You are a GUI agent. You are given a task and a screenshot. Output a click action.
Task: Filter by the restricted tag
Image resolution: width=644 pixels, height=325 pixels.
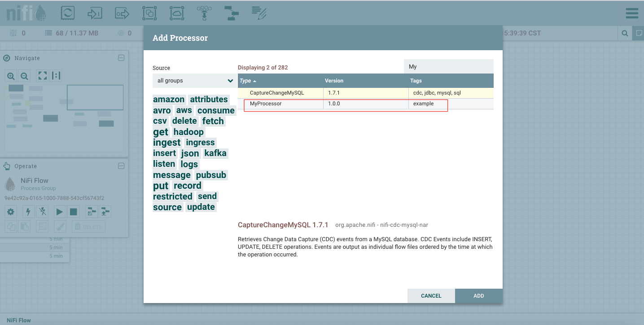(x=173, y=196)
